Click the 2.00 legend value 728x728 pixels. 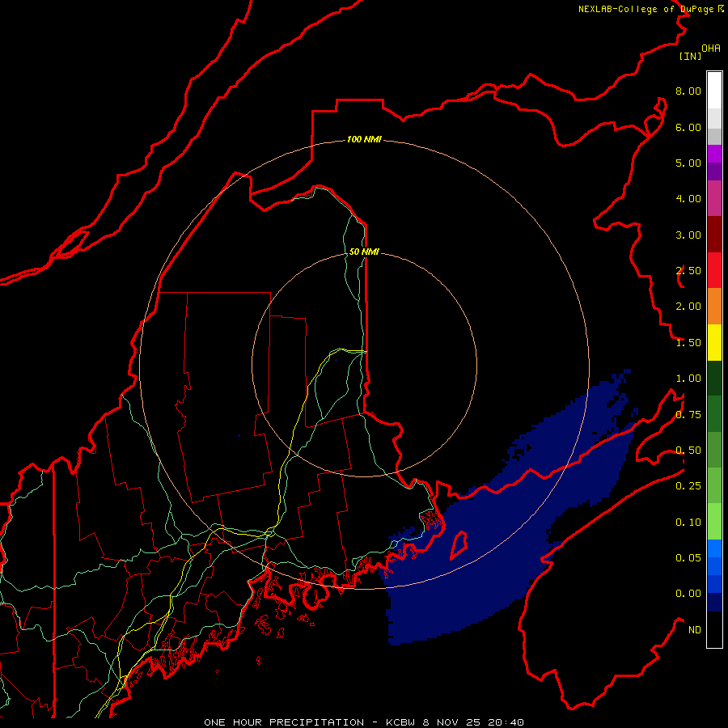coord(688,307)
